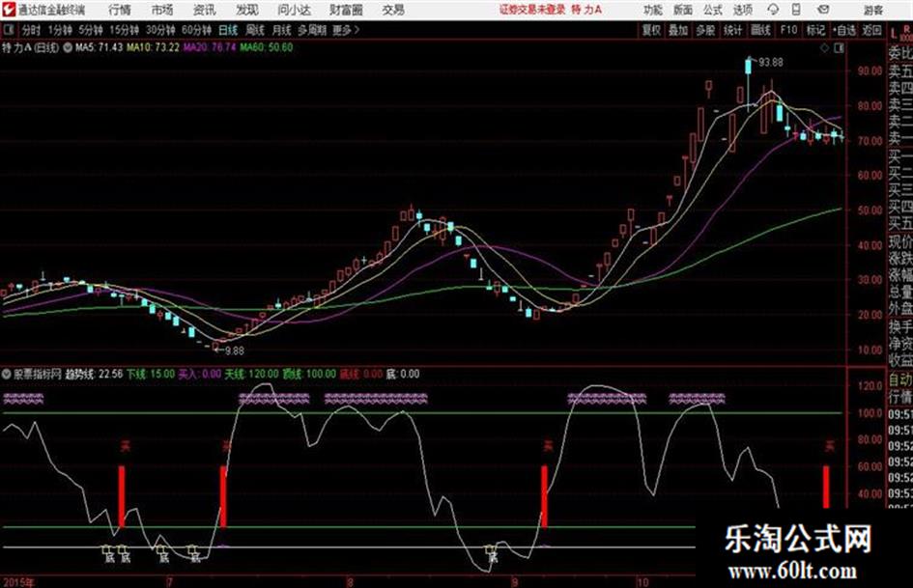Open the 财富圈 menu
Screen dimensions: 913x588
346,10
